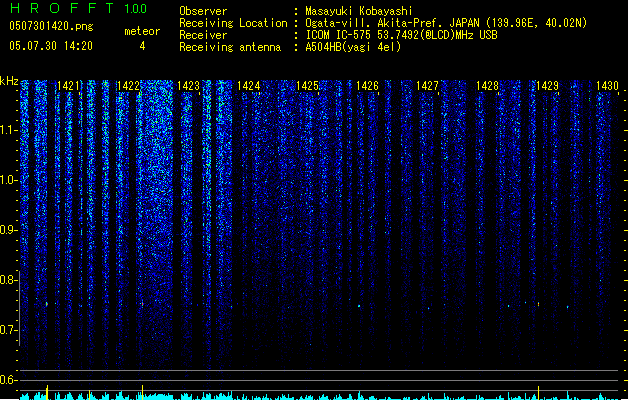Select the filename 0507301420.png

tap(51, 27)
